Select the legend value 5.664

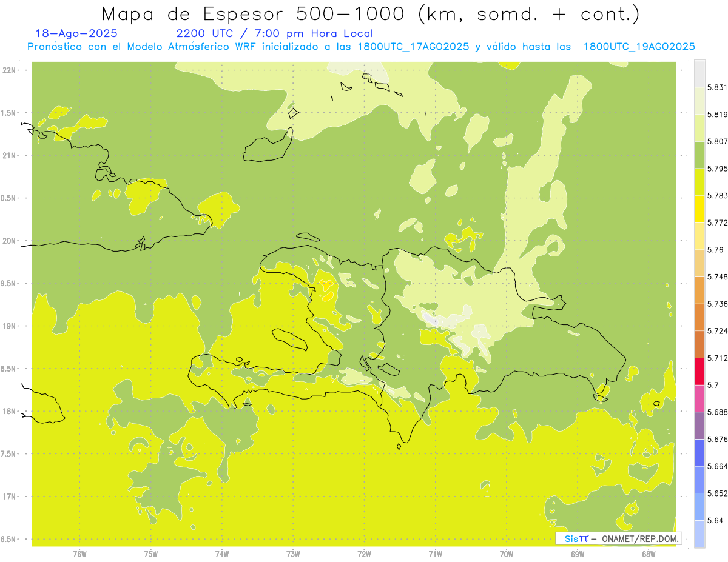point(717,466)
